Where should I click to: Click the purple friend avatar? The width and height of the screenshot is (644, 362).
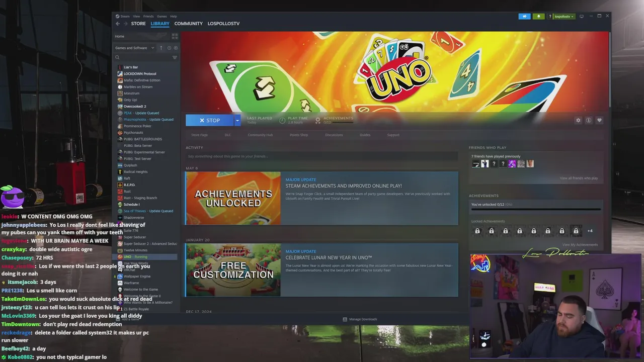[512, 163]
